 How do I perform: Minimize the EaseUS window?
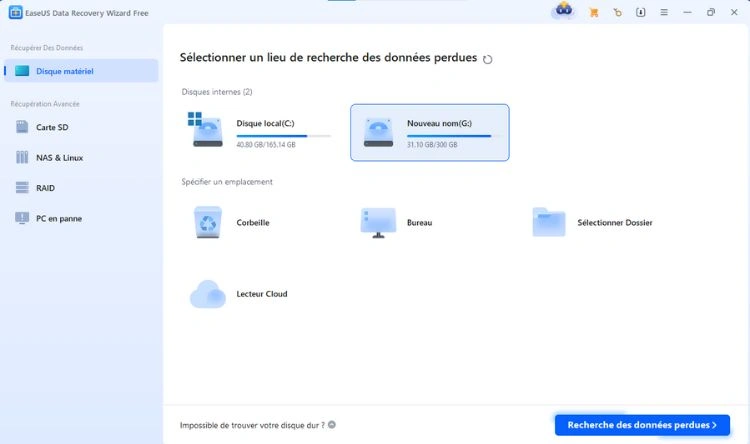coord(687,13)
